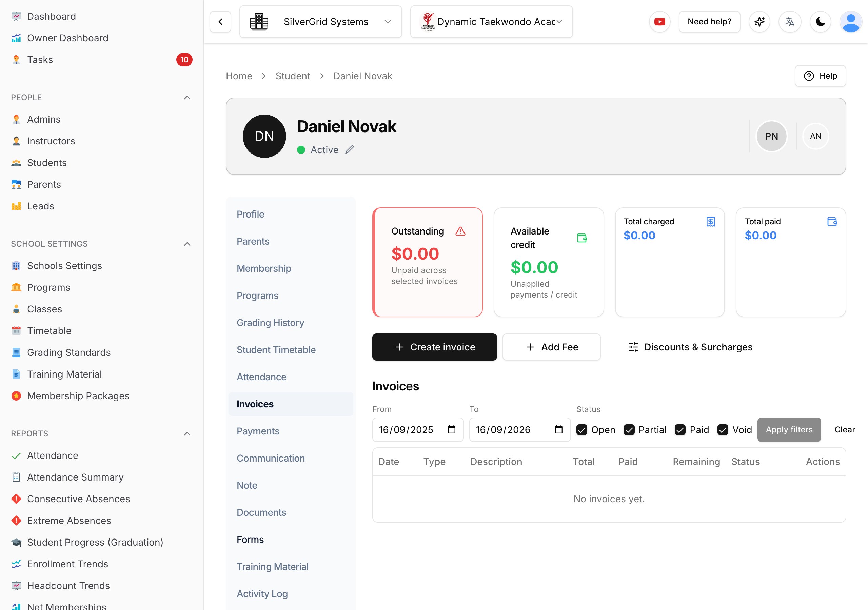Click the Create invoice button

click(434, 347)
